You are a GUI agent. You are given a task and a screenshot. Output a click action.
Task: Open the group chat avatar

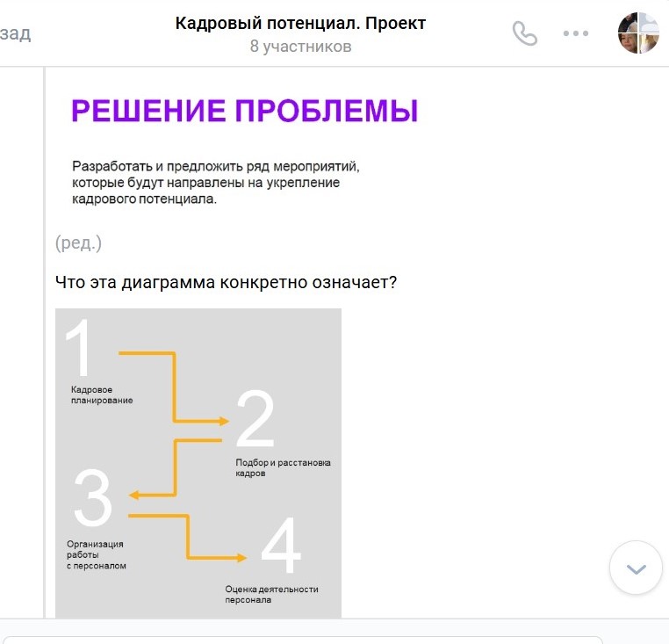(x=638, y=33)
